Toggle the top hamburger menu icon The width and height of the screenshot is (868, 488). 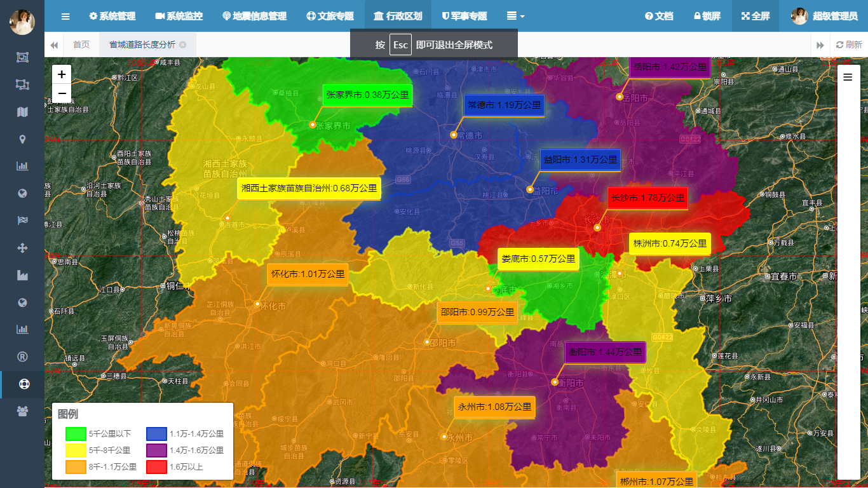tap(65, 16)
